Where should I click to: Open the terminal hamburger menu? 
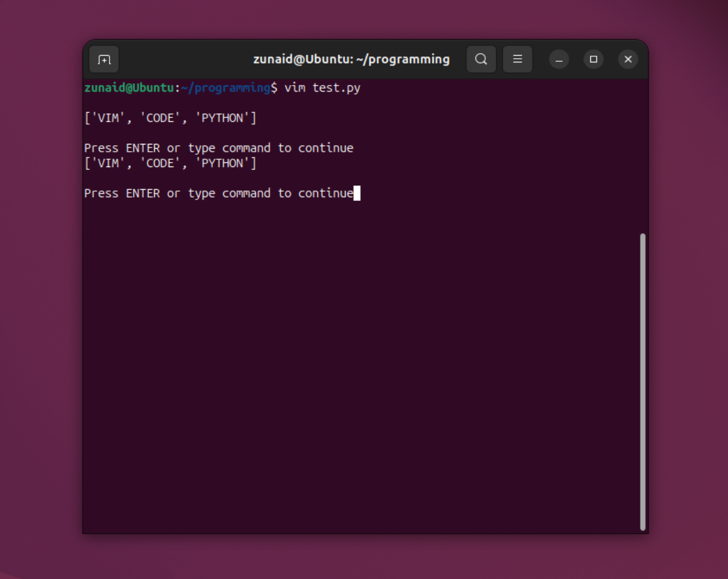point(517,59)
